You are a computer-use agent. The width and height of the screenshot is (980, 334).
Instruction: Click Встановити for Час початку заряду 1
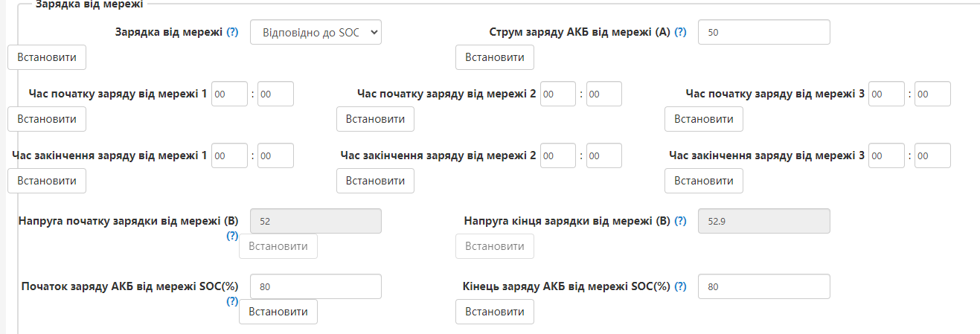(47, 119)
